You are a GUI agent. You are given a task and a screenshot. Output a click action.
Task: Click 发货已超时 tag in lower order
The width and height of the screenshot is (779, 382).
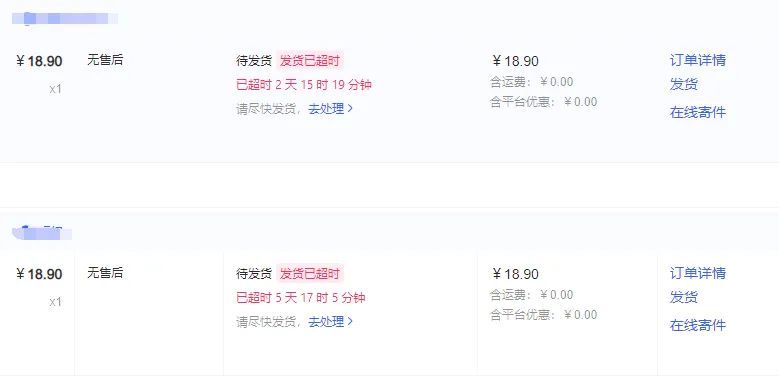[310, 274]
